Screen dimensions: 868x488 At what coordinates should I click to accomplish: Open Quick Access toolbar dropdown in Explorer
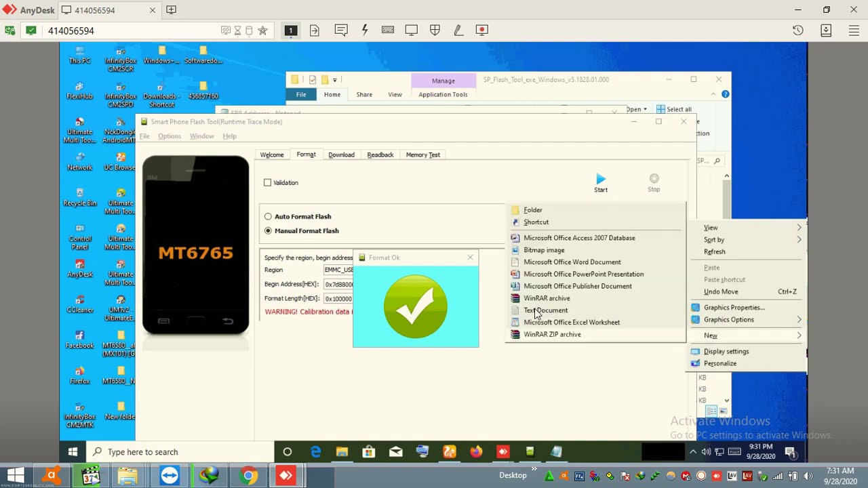[335, 80]
